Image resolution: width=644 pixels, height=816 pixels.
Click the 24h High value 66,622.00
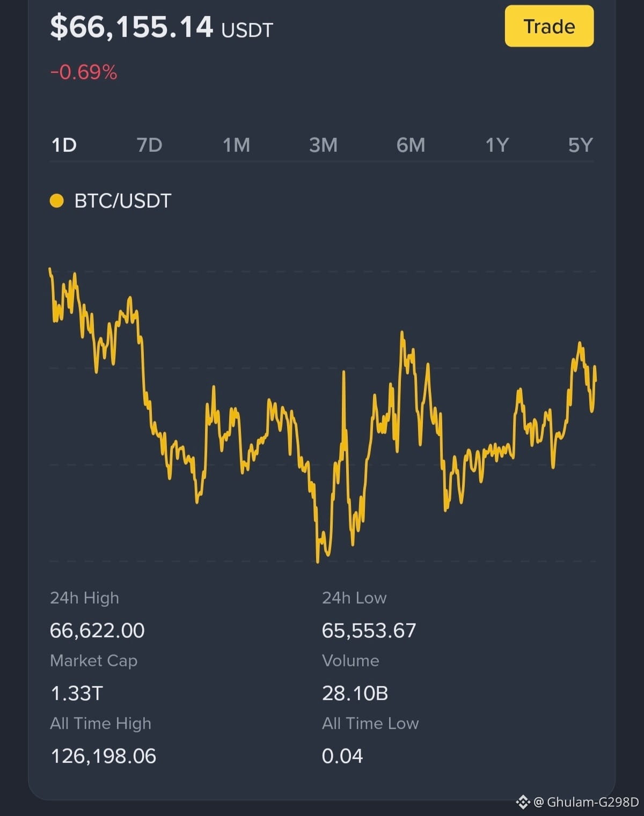(x=97, y=630)
